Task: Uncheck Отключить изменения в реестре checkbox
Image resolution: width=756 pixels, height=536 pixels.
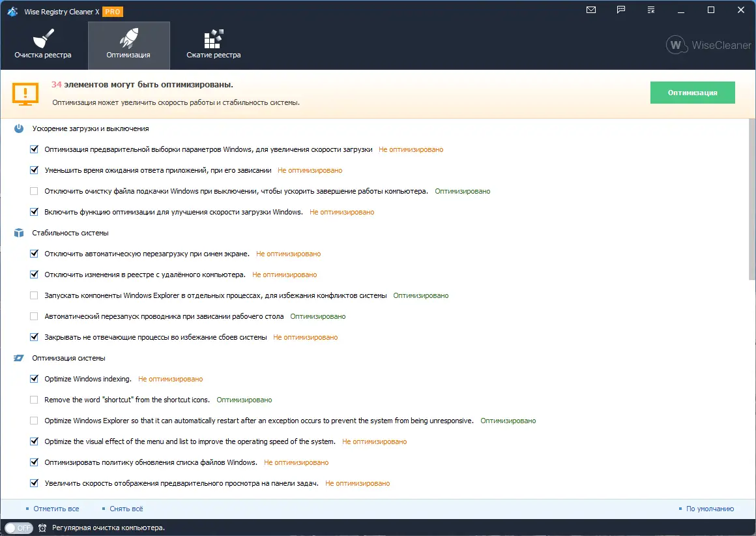Action: [x=35, y=275]
